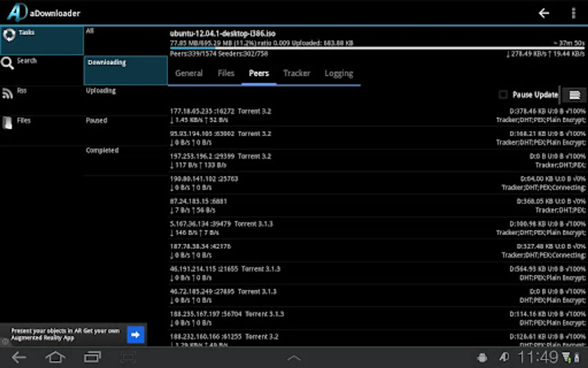
Task: Tap the back arrow in the top bar
Action: point(544,13)
